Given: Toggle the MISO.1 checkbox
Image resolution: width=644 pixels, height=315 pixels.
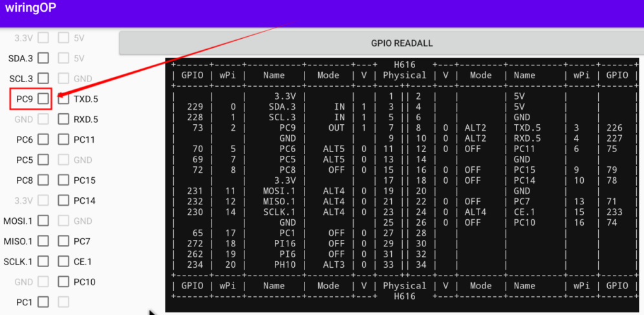Looking at the screenshot, I should (43, 241).
